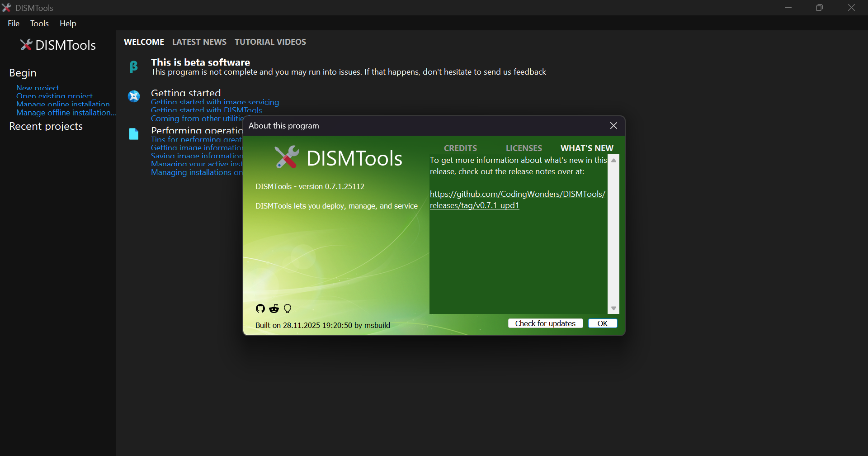868x456 pixels.
Task: Open Getting started with DISMTools link
Action: [x=206, y=110]
